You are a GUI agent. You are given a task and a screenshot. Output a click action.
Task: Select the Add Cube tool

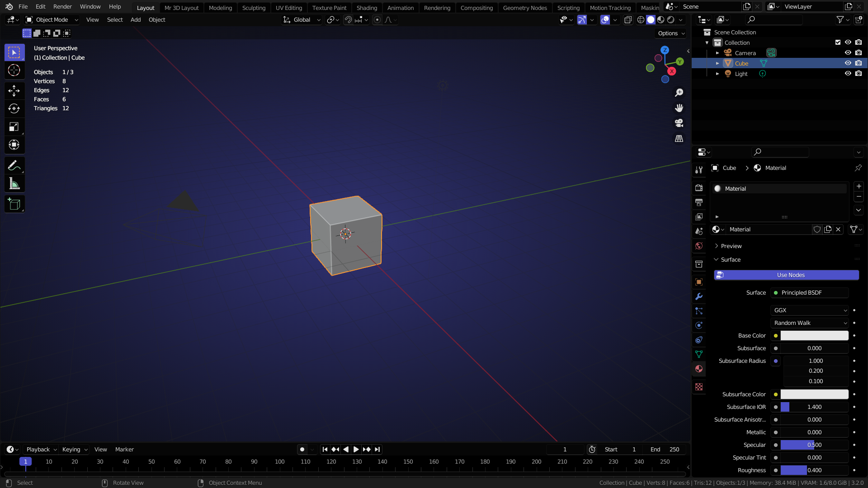[14, 204]
